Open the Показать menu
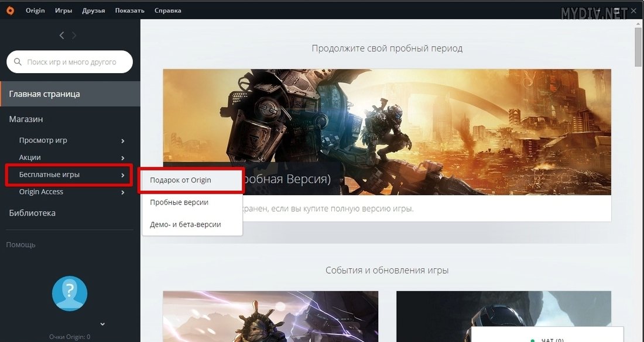644x342 pixels. tap(130, 11)
